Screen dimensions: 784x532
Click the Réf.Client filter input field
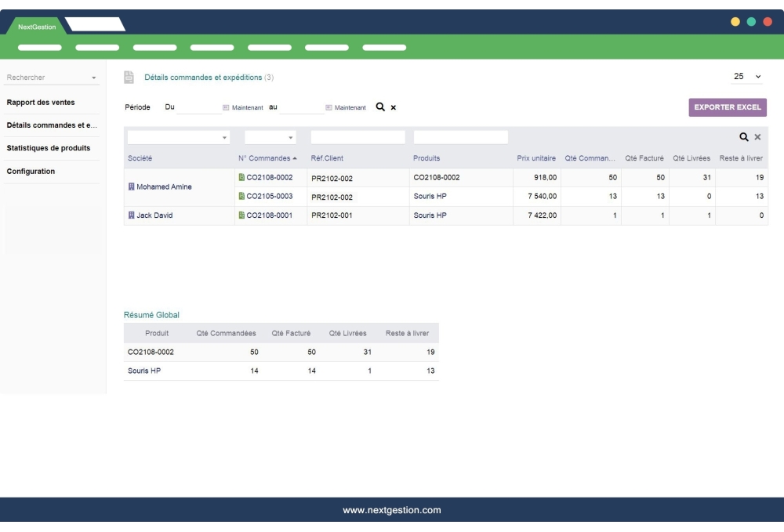358,137
